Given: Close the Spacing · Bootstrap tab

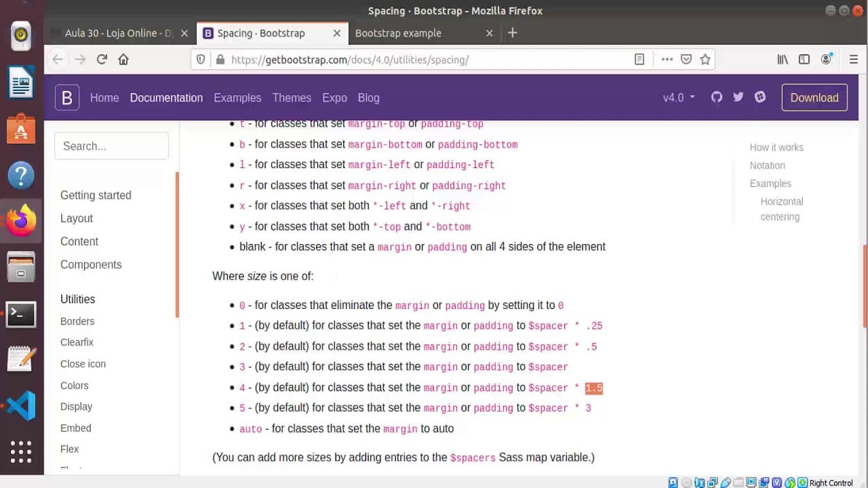Looking at the screenshot, I should (337, 33).
